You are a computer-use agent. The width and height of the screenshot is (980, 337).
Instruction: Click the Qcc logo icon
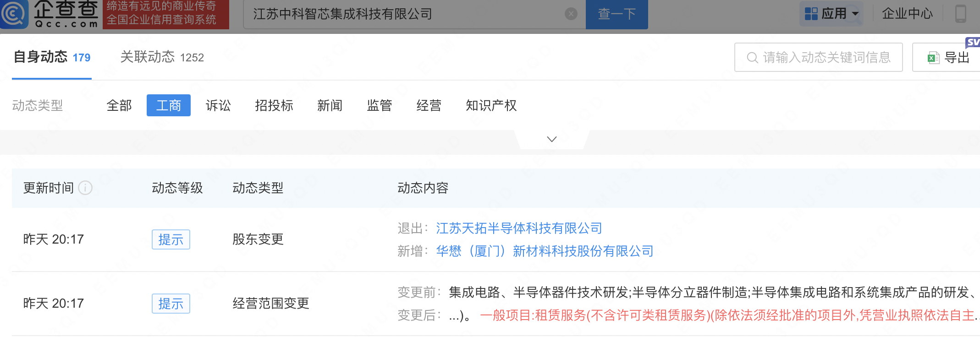(14, 14)
